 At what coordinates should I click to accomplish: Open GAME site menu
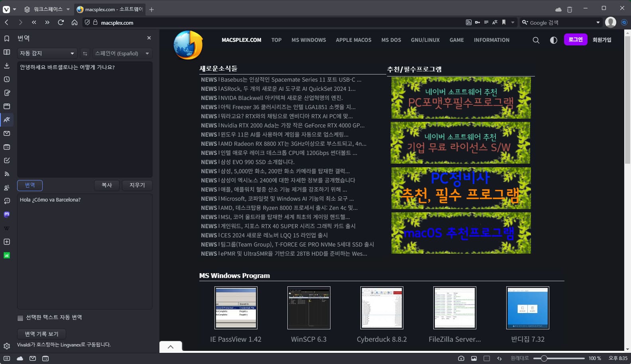point(457,40)
